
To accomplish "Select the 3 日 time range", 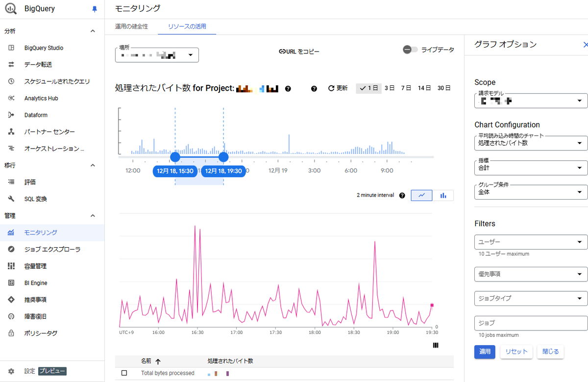I will pyautogui.click(x=390, y=88).
